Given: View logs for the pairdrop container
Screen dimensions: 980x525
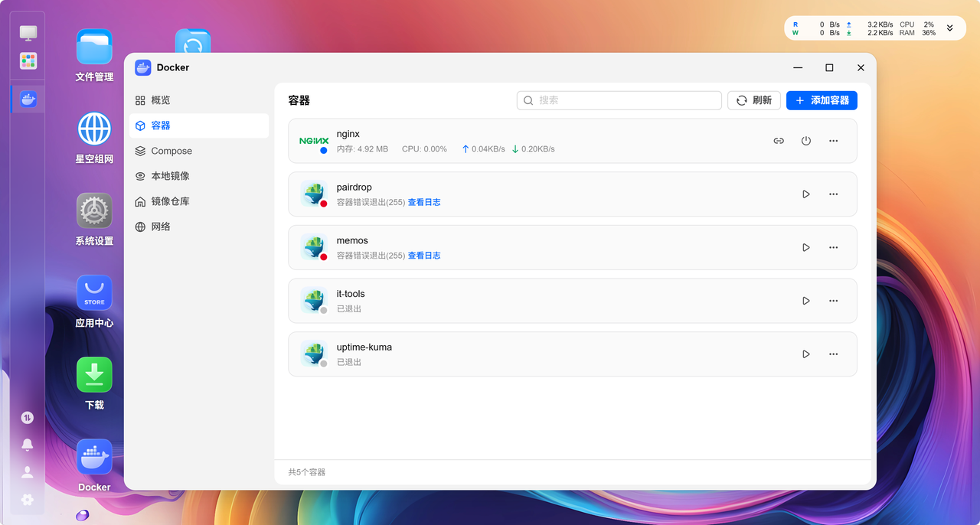Looking at the screenshot, I should coord(424,202).
